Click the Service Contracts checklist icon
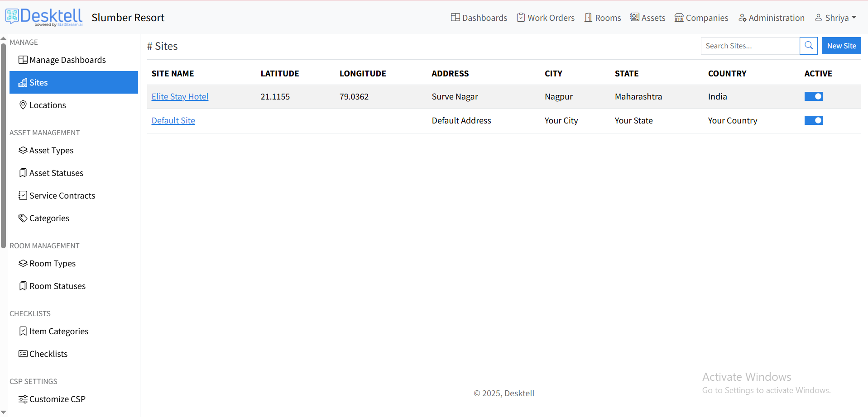This screenshot has height=417, width=868. coord(23,195)
